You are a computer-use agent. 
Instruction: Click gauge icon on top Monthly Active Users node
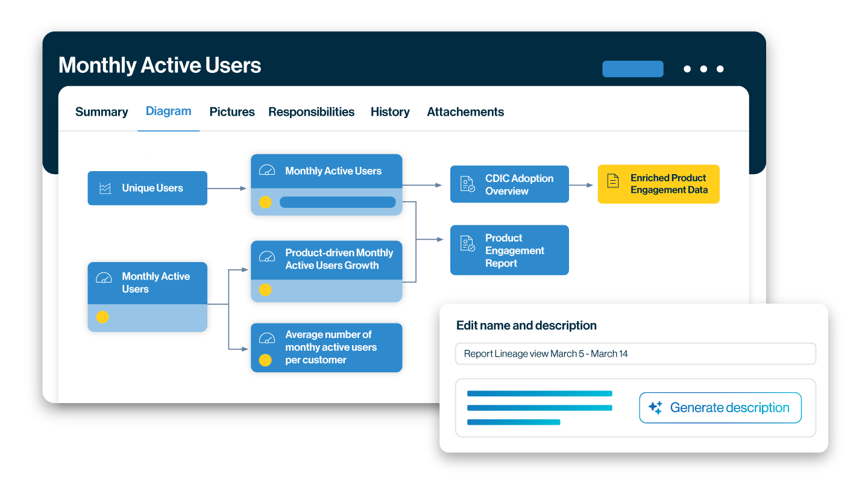(x=267, y=170)
